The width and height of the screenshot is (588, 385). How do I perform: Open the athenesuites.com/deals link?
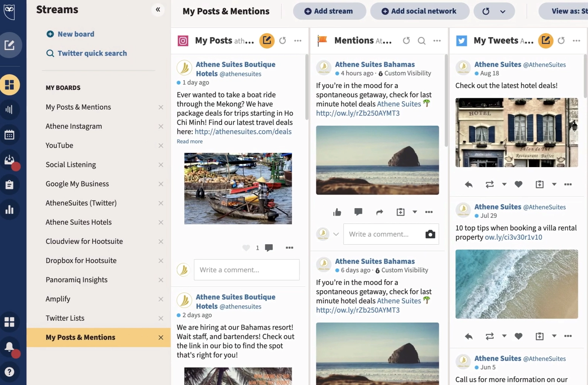coord(243,132)
